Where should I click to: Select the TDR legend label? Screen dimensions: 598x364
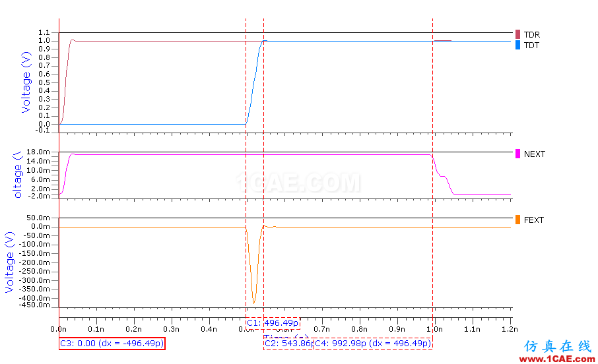(x=531, y=35)
